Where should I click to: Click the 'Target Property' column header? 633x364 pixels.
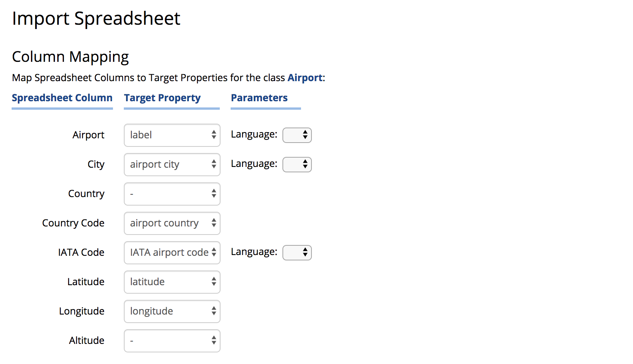pyautogui.click(x=162, y=98)
